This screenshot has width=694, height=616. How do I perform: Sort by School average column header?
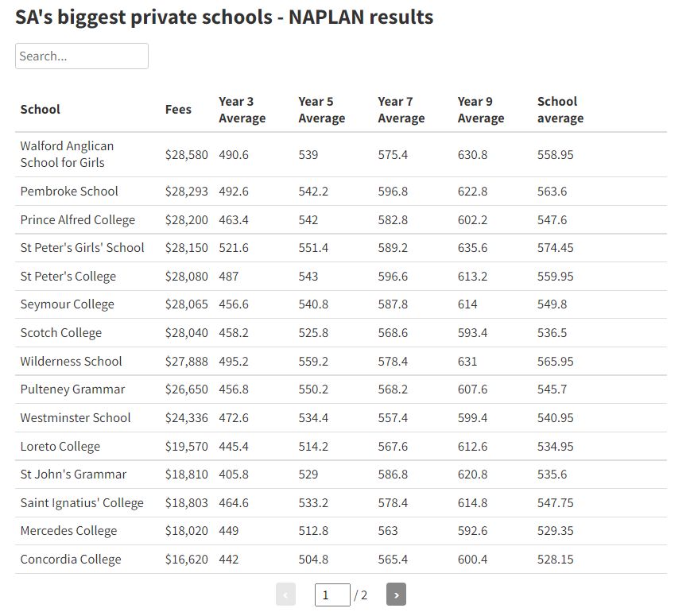tap(560, 110)
